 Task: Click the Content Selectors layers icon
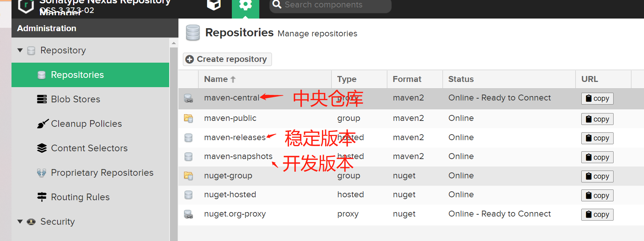pos(42,148)
